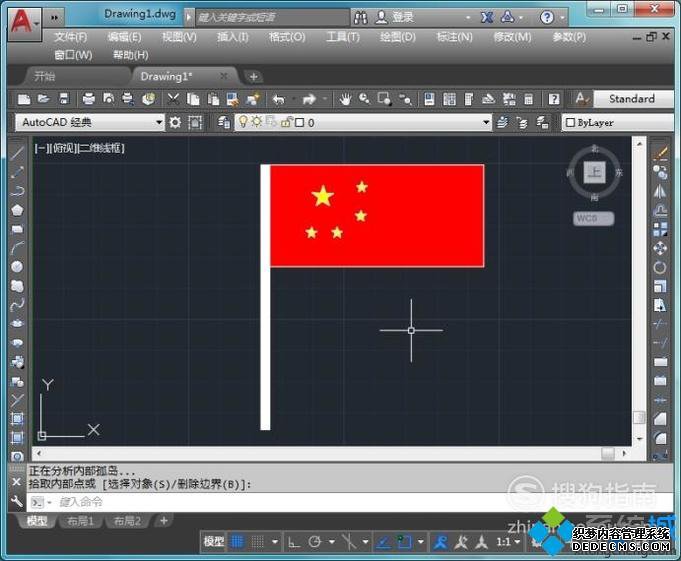This screenshot has width=681, height=561.
Task: Expand the layer list dropdown
Action: click(x=486, y=123)
